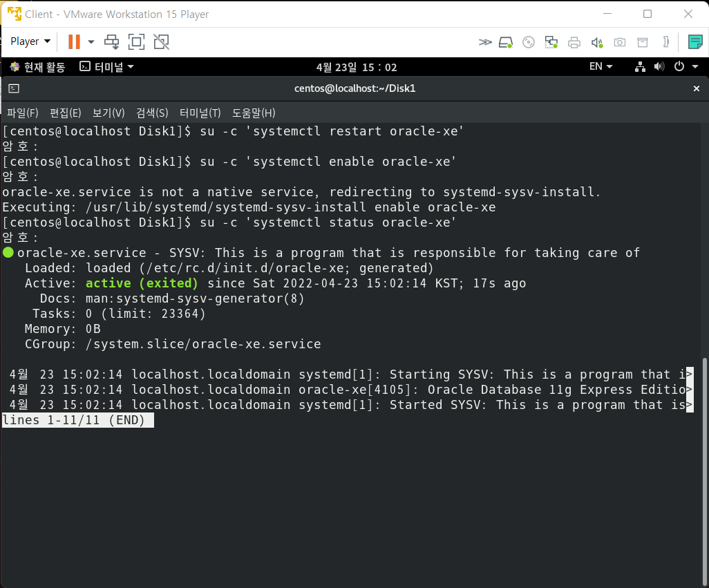Click the hard disk device icon
This screenshot has width=709, height=588.
coord(506,42)
